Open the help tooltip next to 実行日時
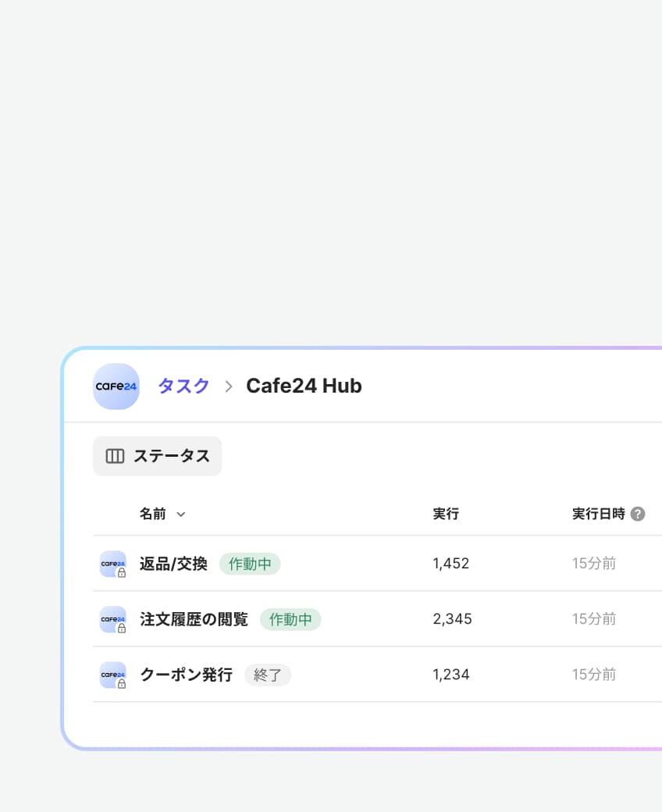Viewport: 662px width, 812px height. point(638,514)
